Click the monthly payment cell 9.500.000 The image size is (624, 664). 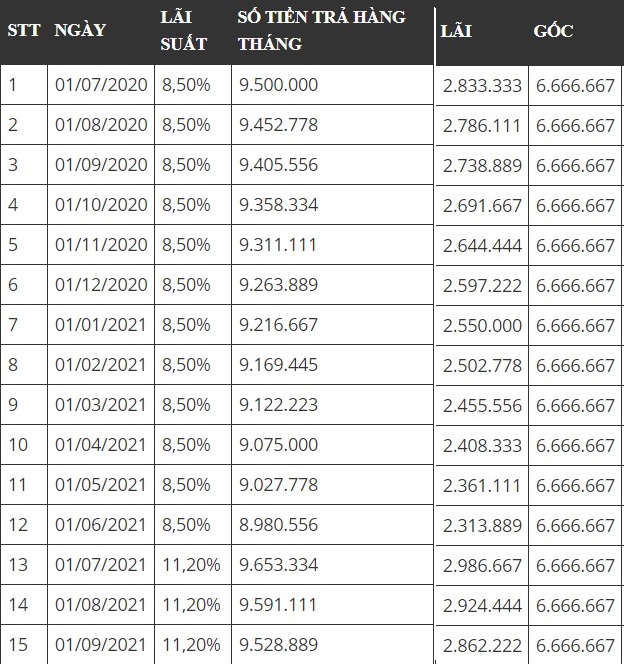coord(278,85)
